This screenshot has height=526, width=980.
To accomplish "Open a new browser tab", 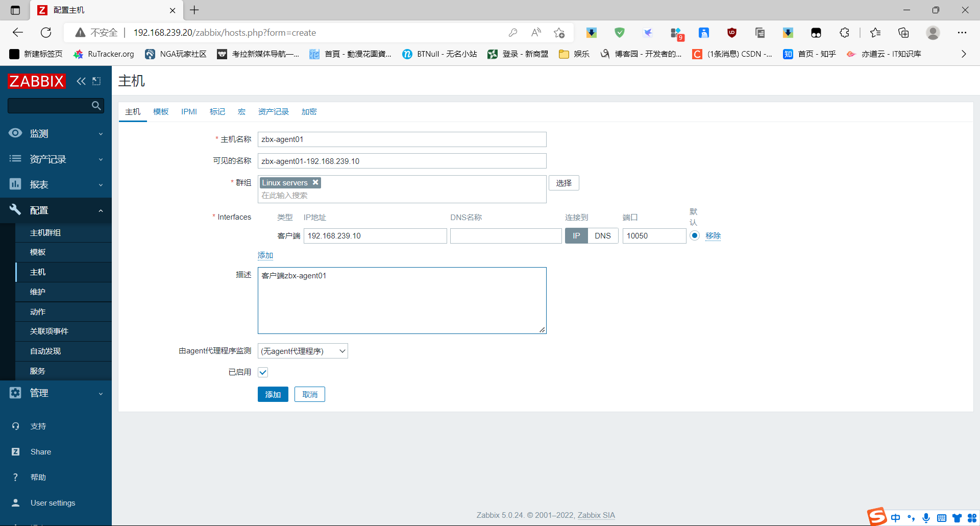I will pyautogui.click(x=194, y=10).
